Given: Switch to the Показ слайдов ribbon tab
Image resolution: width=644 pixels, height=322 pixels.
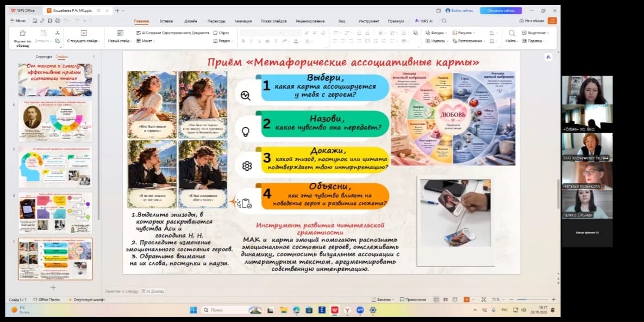Looking at the screenshot, I should coord(273,21).
